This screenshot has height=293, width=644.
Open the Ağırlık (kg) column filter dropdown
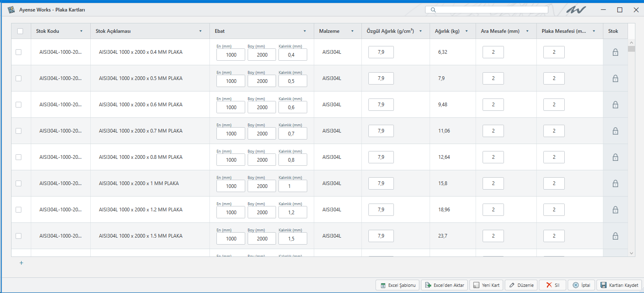tap(467, 31)
